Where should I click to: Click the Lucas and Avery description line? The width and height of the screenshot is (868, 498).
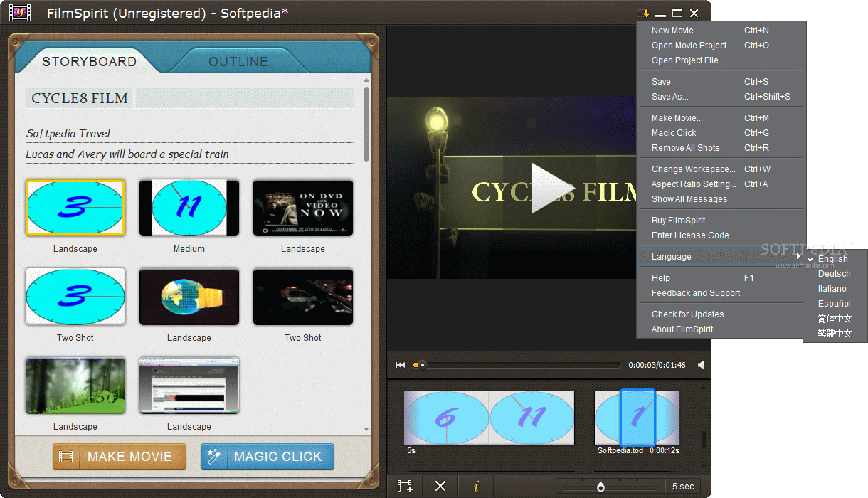point(190,154)
